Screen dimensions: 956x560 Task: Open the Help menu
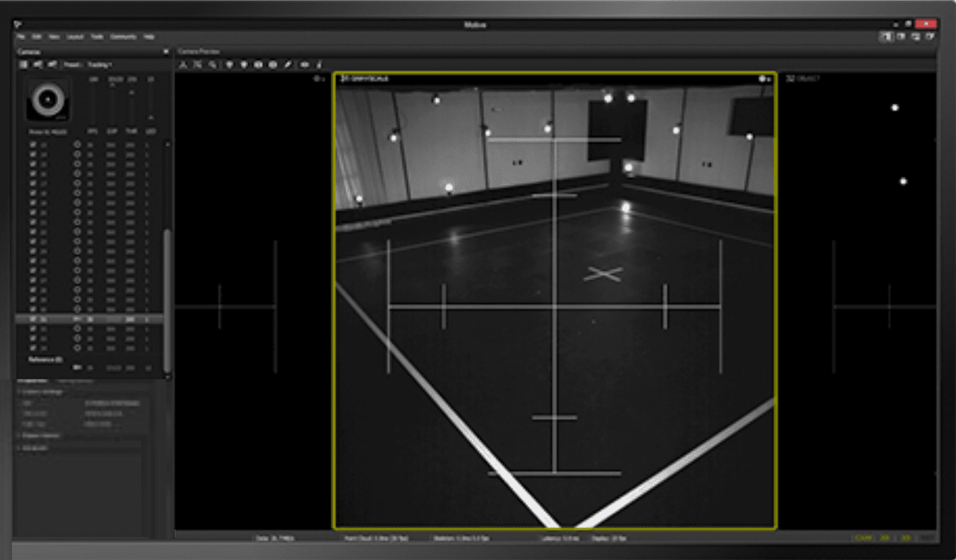coord(149,37)
